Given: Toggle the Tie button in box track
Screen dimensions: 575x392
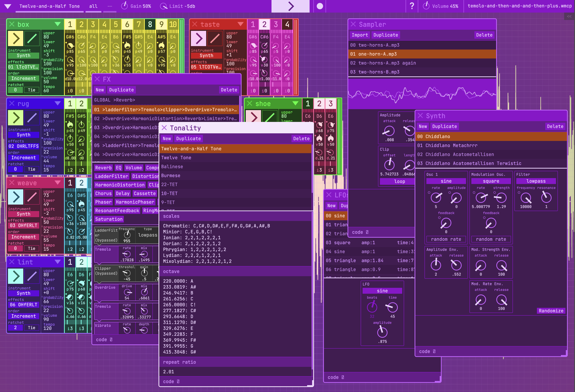Looking at the screenshot, I should coord(31,90).
